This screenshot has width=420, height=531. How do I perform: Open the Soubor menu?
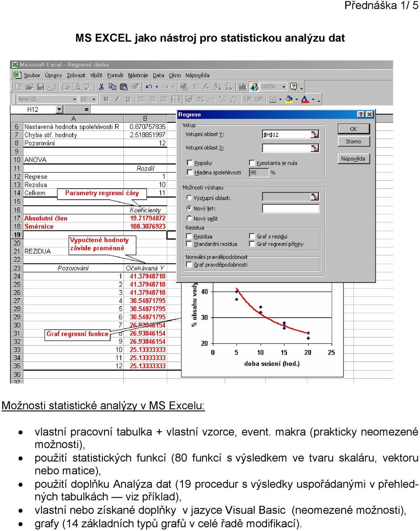32,75
